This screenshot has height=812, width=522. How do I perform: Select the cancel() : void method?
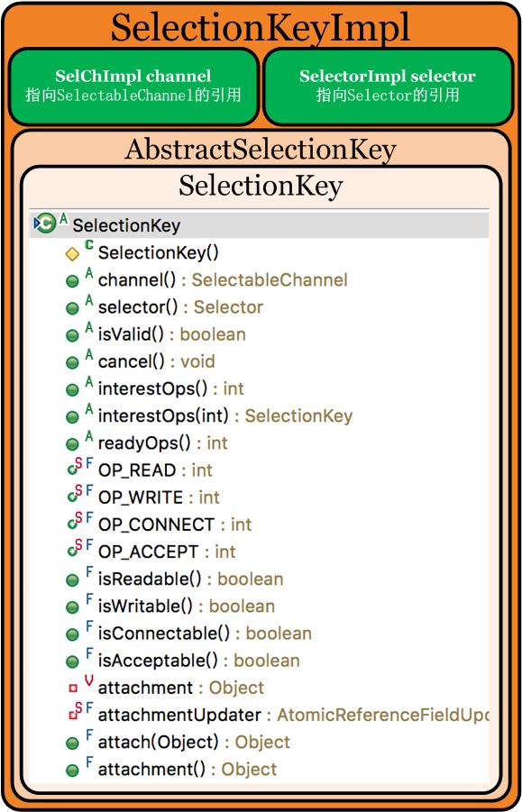click(156, 361)
